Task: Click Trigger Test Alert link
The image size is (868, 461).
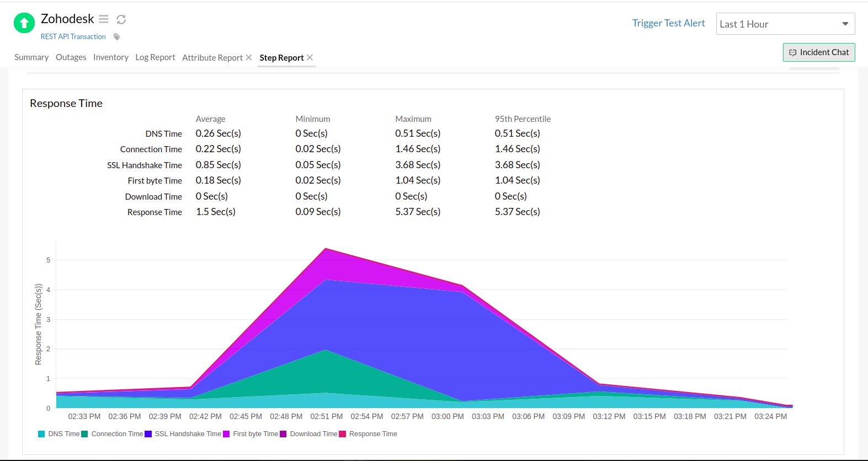Action: pyautogui.click(x=668, y=23)
